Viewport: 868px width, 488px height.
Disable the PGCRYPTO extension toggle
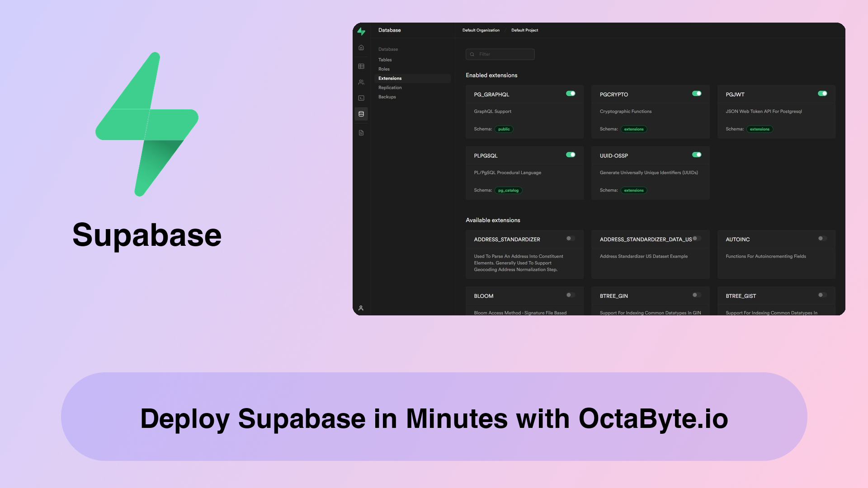pyautogui.click(x=696, y=93)
